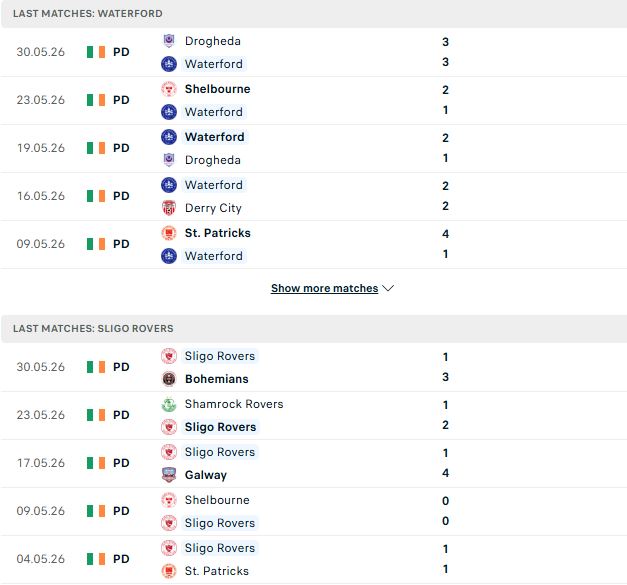Screen dimensions: 627x585
Task: Select PD league label in 19.05.26 row
Action: (x=121, y=148)
